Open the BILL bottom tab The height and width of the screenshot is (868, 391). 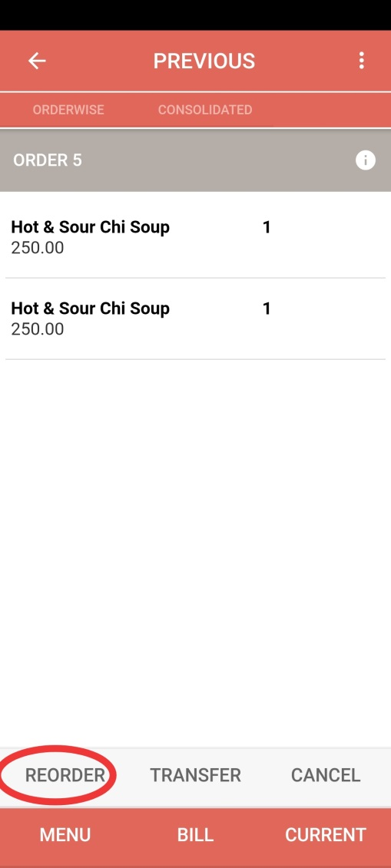pyautogui.click(x=195, y=835)
